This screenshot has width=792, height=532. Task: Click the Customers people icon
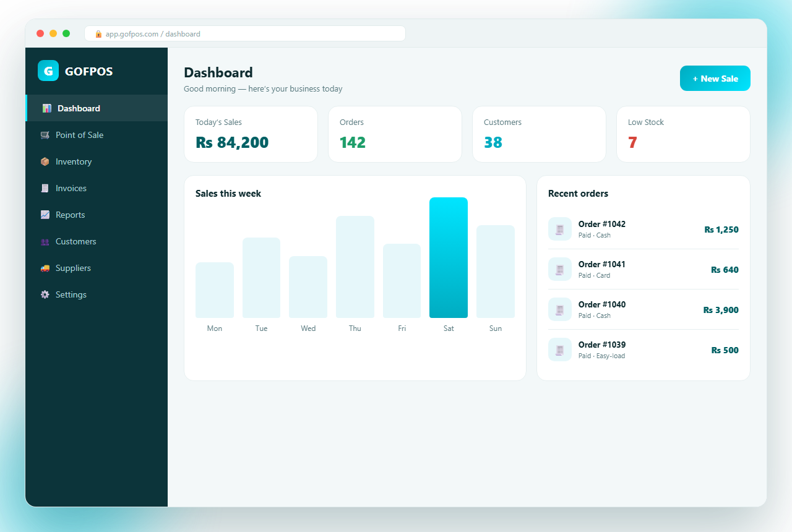point(45,241)
